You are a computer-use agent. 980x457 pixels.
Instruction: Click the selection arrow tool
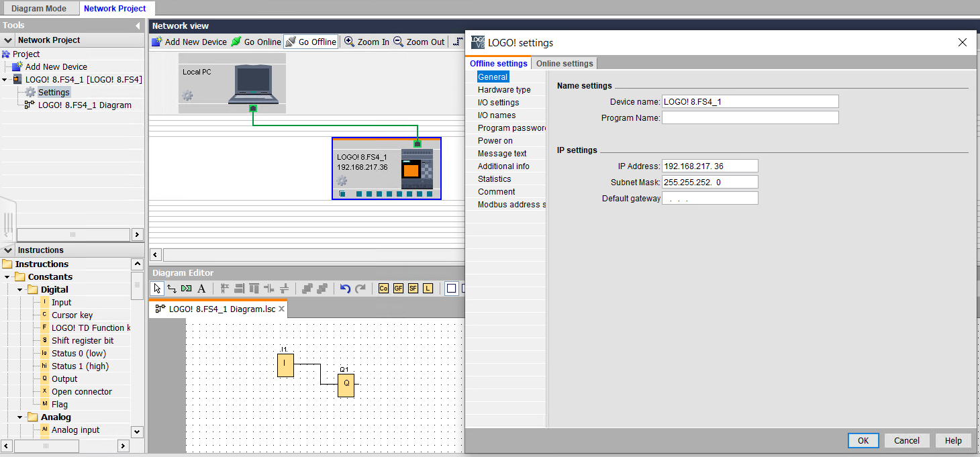coord(157,289)
